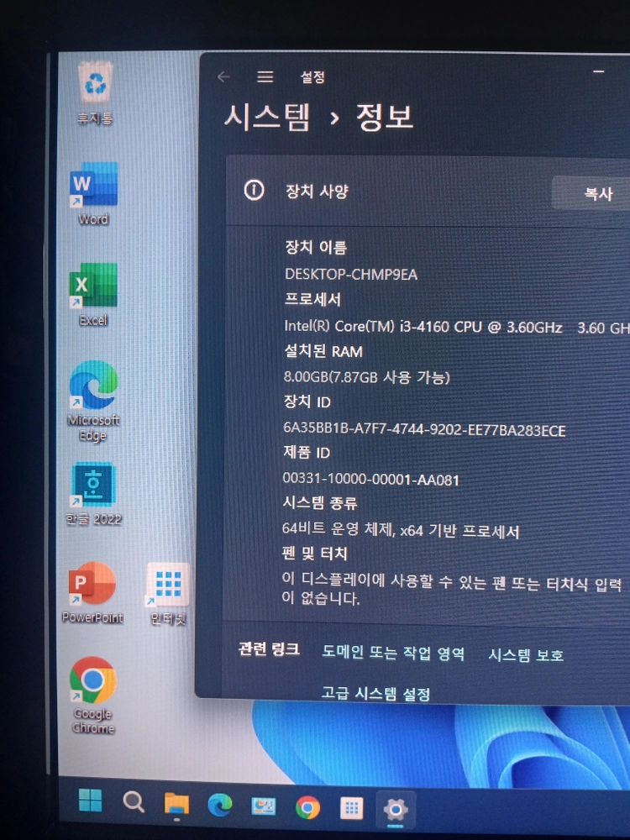This screenshot has height=840, width=630.
Task: Click the 장치 ID label
Action: pyautogui.click(x=307, y=402)
